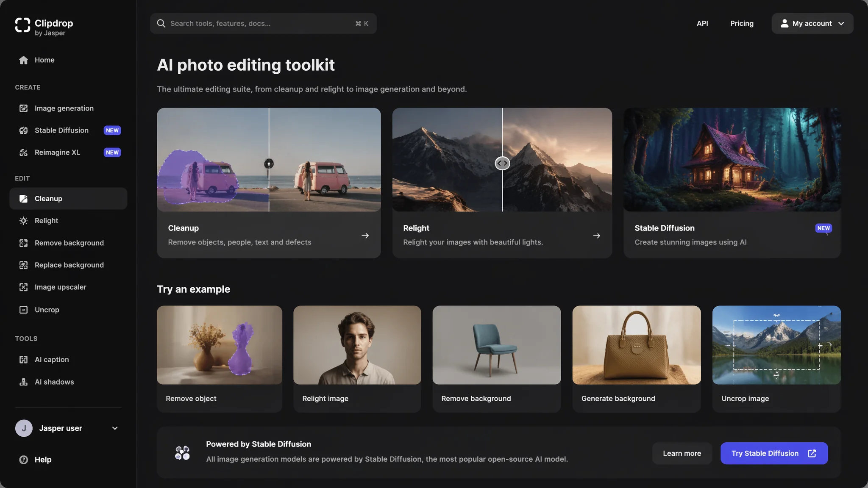868x488 pixels.
Task: Click the Clipdrop logo icon
Action: (23, 25)
